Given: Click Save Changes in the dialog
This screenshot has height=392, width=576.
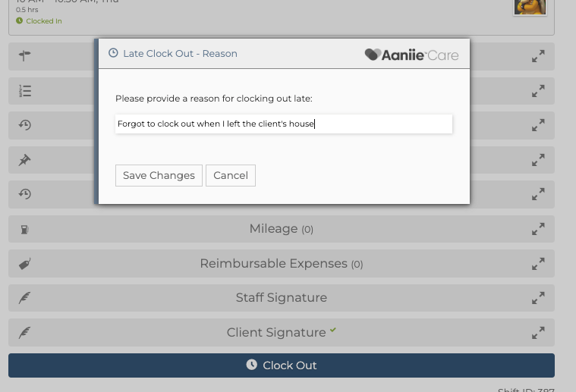Looking at the screenshot, I should coord(159,175).
